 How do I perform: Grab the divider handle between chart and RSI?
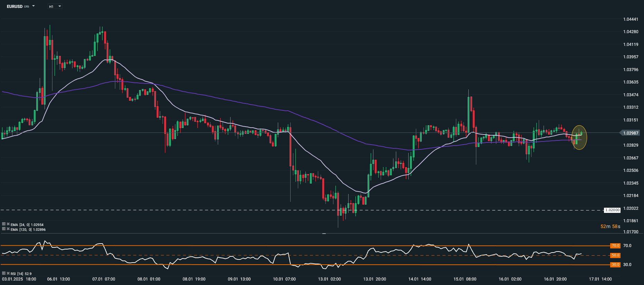point(324,234)
